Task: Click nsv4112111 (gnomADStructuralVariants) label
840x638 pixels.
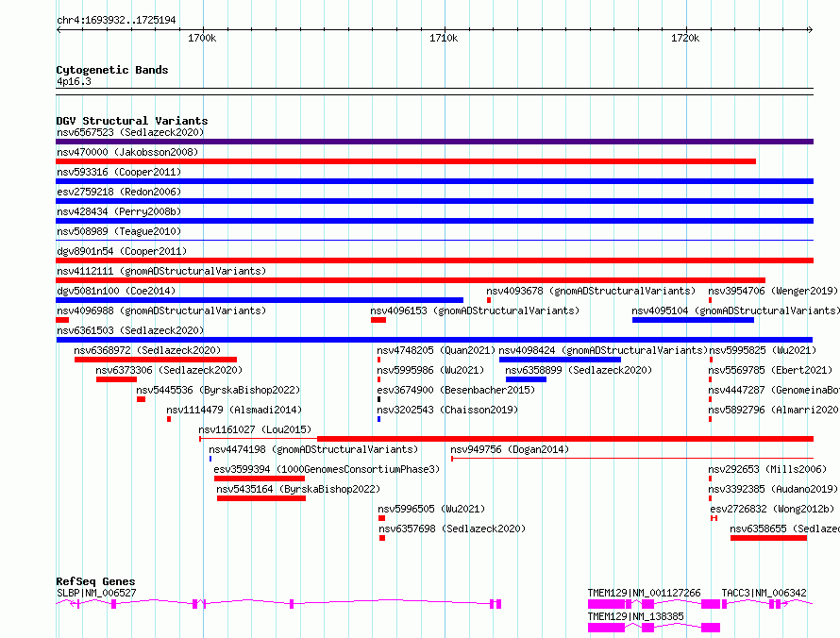Action: [161, 271]
